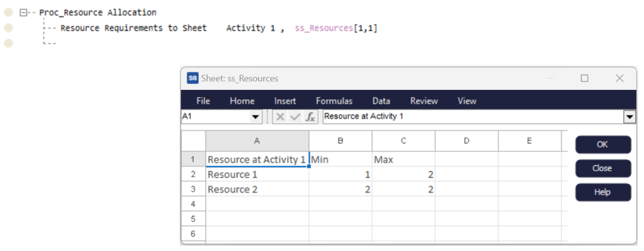Viewport: 644px width, 251px height.
Task: Select column C header
Action: click(403, 141)
